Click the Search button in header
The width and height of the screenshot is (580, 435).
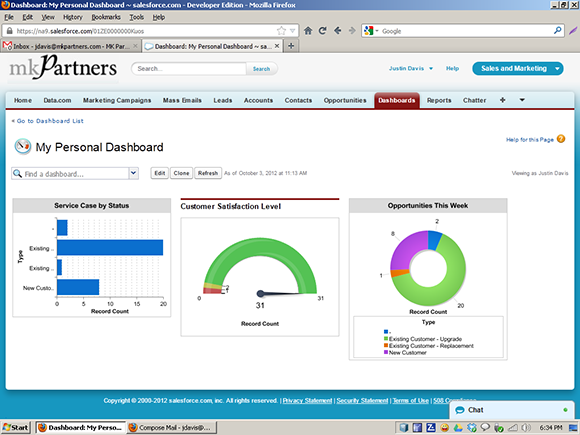261,68
